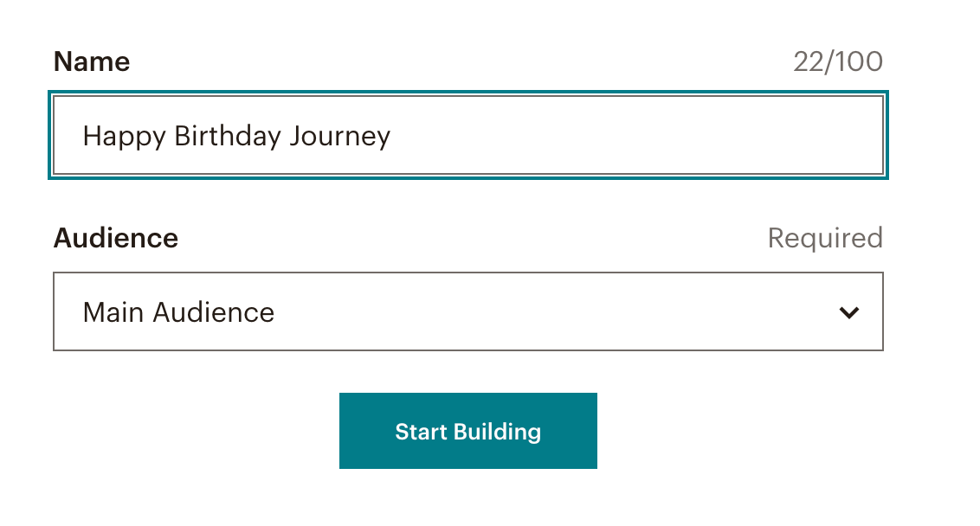Screen dimensions: 980x526
Task: Toggle the Audience dropdown caret icon
Action: [x=849, y=312]
